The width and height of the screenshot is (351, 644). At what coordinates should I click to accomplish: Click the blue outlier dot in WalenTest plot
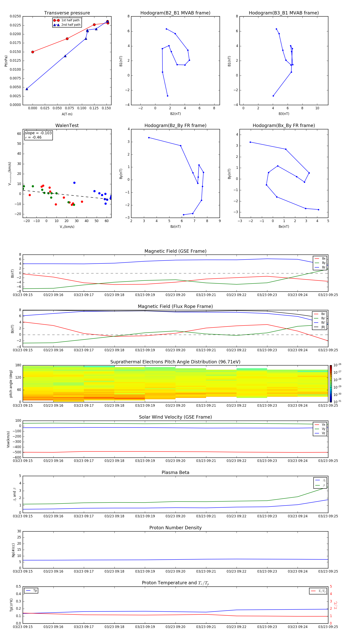coord(74,183)
